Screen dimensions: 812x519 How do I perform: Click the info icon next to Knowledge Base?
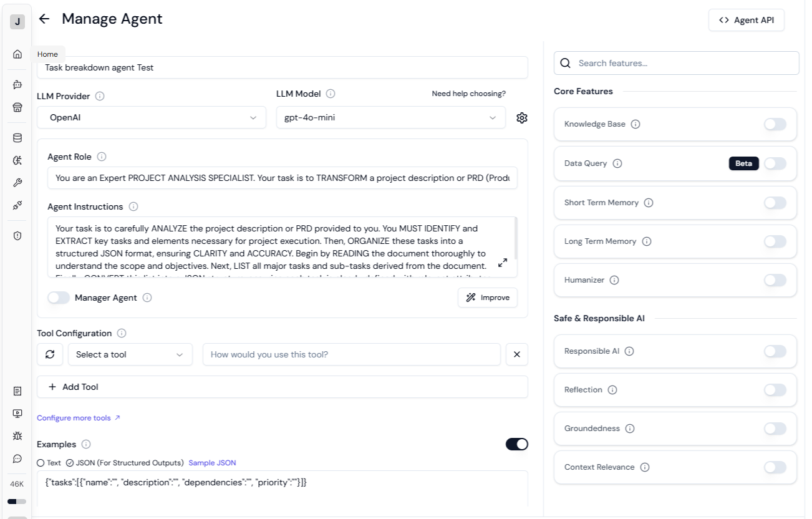tap(636, 124)
